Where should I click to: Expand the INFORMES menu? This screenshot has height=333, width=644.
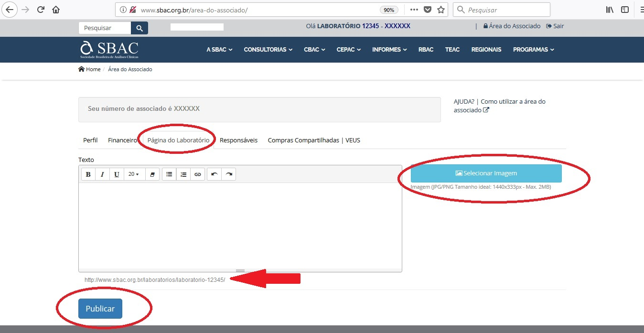pos(389,49)
